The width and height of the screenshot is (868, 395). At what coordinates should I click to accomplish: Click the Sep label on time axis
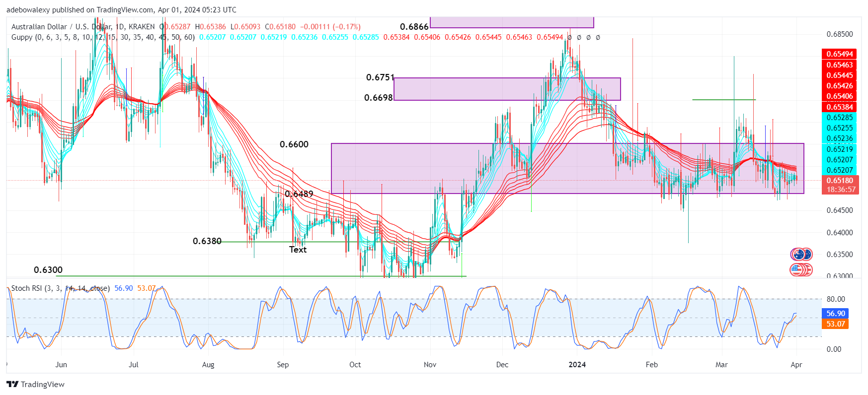pyautogui.click(x=283, y=365)
